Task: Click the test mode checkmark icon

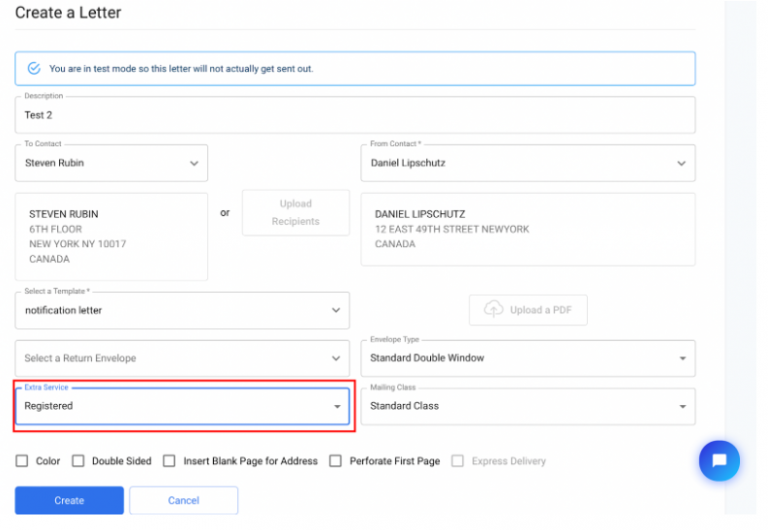Action: pos(34,69)
